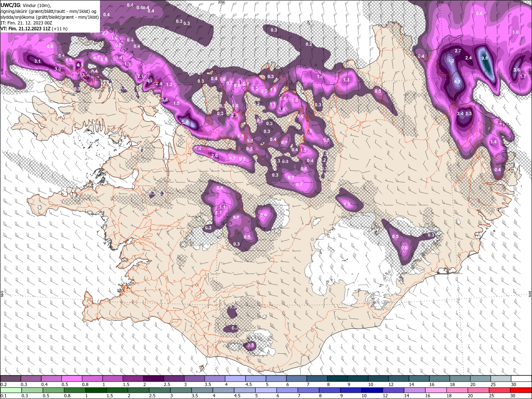This screenshot has height=399, width=532.
Task: Click the 16 swatch in the upper legend
Action: pos(440,379)
